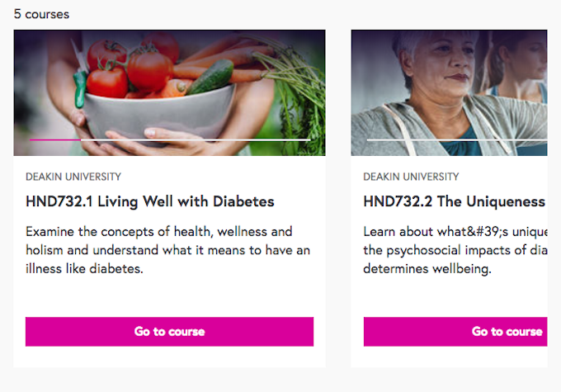Go to the Living Well with Diabetes course

(x=169, y=332)
